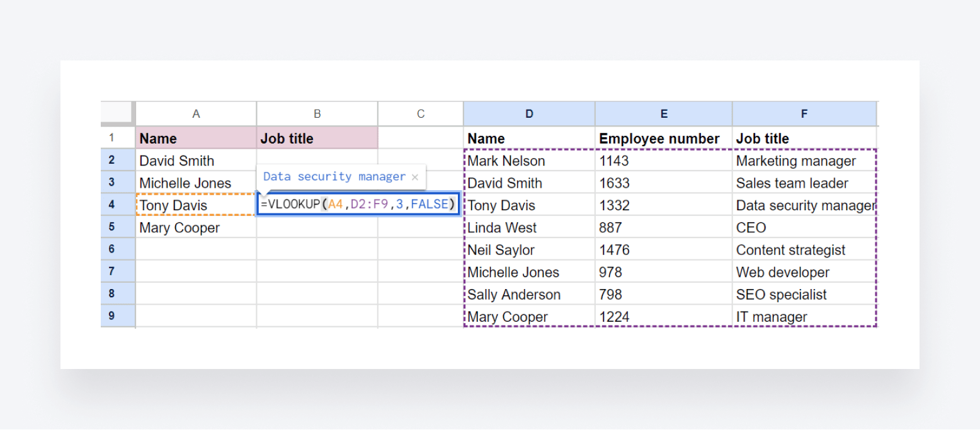Click the pink Job title header in column B
Viewport: 980px width, 437px height.
coord(317,138)
